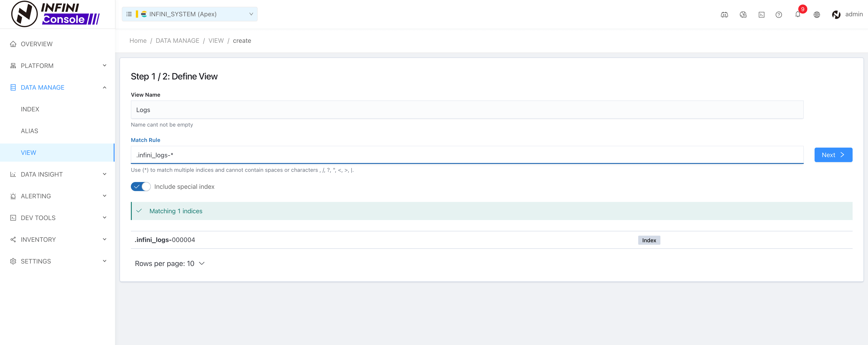Click the help question mark icon
This screenshot has width=868, height=345.
pyautogui.click(x=778, y=14)
